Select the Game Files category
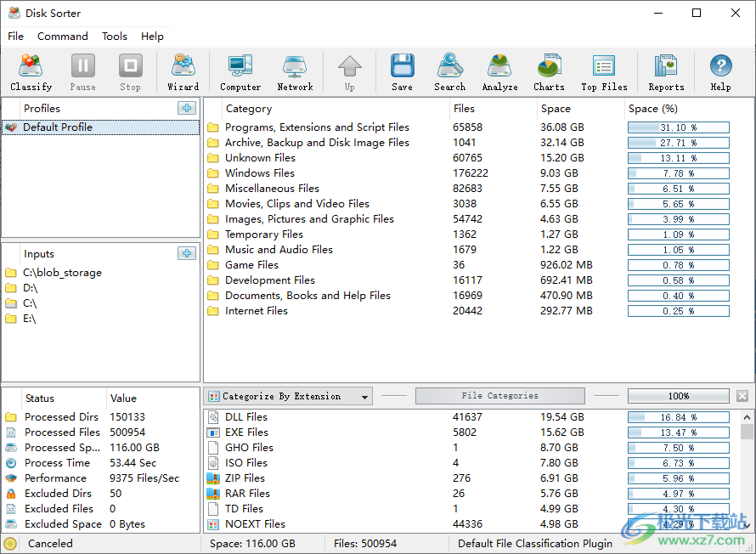This screenshot has width=756, height=554. click(x=251, y=265)
